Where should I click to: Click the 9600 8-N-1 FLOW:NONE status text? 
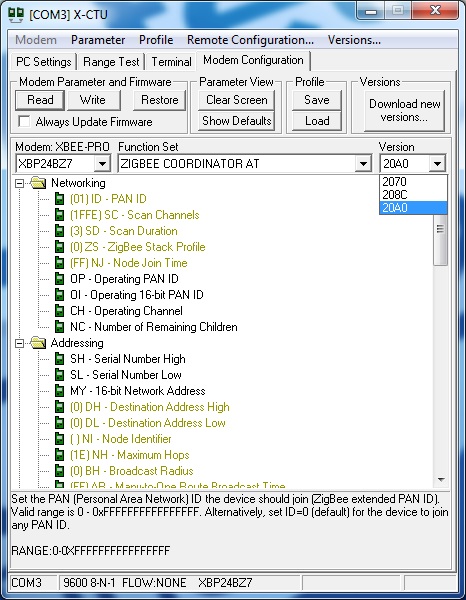(125, 583)
